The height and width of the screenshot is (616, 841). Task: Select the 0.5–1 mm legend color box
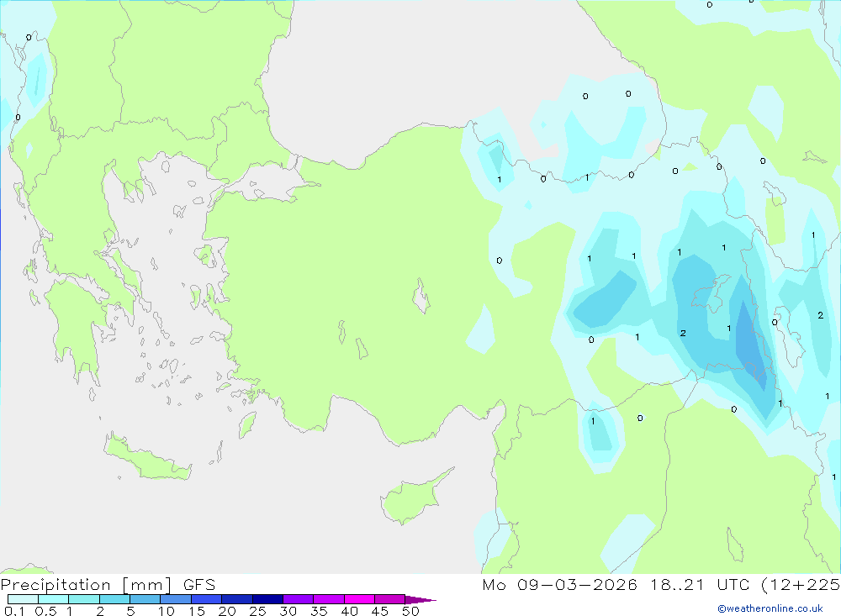54,599
